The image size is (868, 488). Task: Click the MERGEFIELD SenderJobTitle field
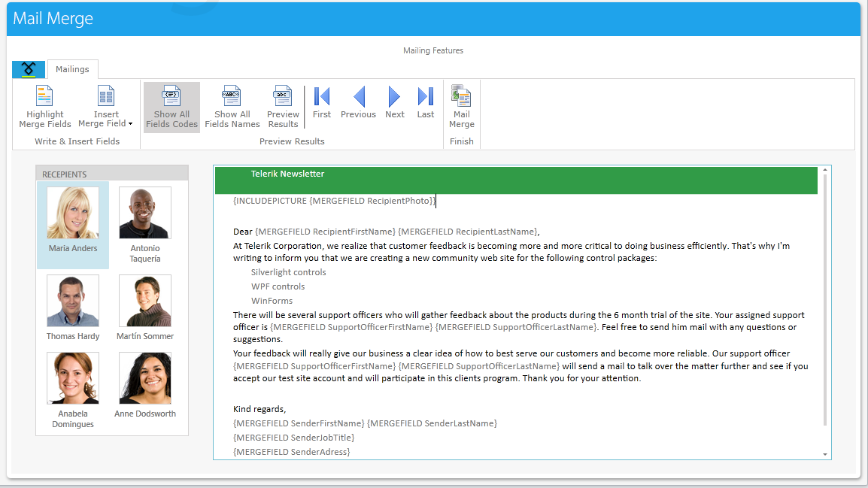tap(294, 438)
